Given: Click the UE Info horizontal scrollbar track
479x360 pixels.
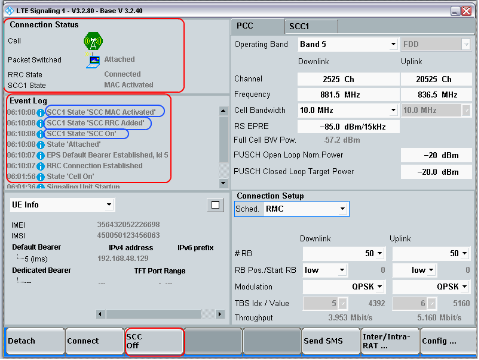Looking at the screenshot, I should tap(160, 314).
